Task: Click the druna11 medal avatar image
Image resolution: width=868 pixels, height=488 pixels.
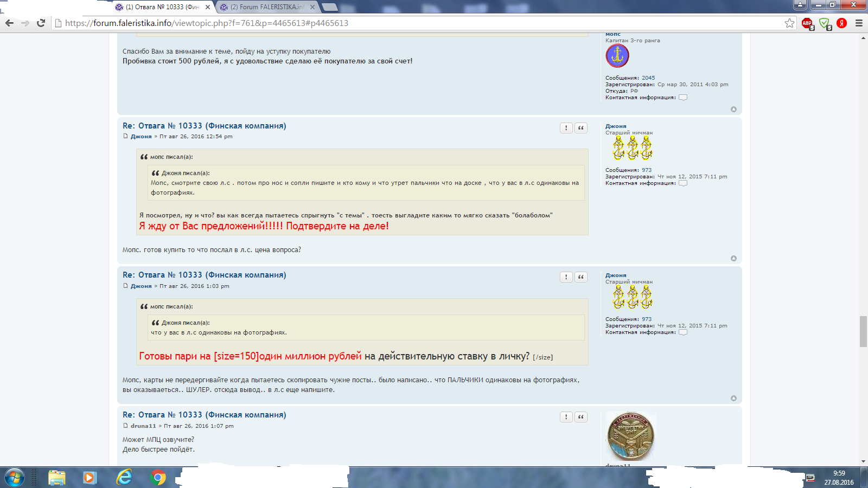Action: 630,436
